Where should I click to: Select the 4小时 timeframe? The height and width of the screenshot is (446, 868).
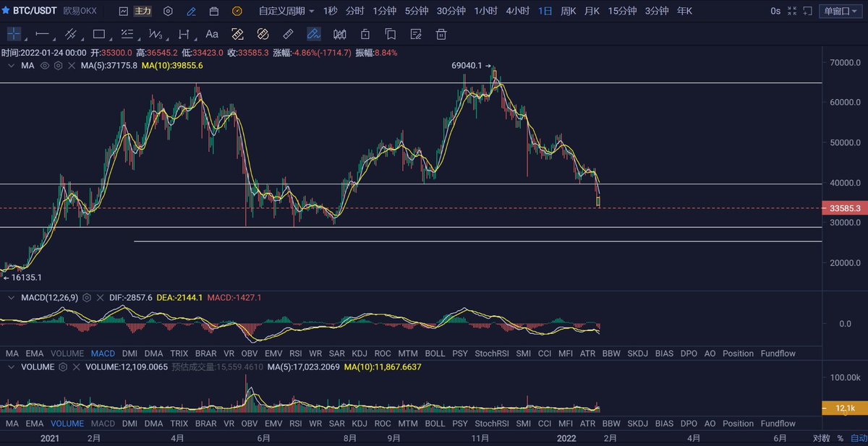point(517,12)
